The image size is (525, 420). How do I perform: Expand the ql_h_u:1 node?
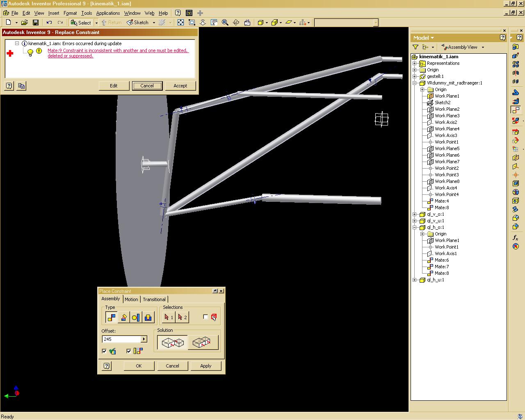point(415,280)
